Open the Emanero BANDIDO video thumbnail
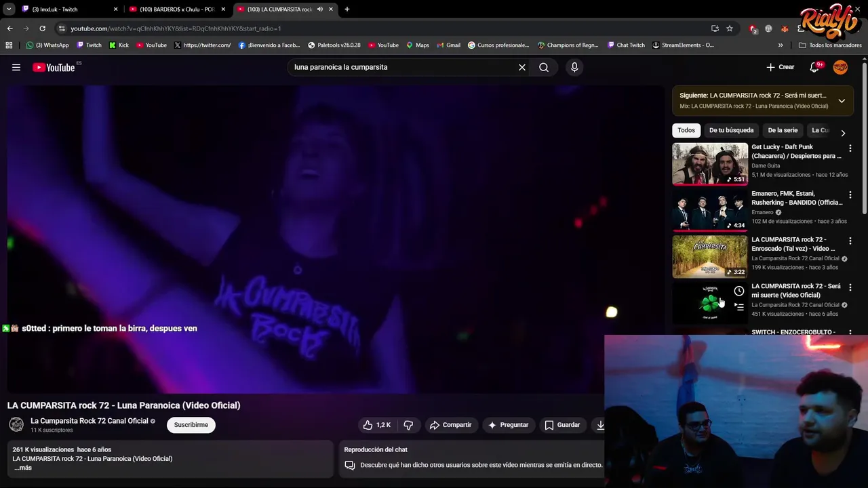The image size is (868, 488). pyautogui.click(x=710, y=210)
